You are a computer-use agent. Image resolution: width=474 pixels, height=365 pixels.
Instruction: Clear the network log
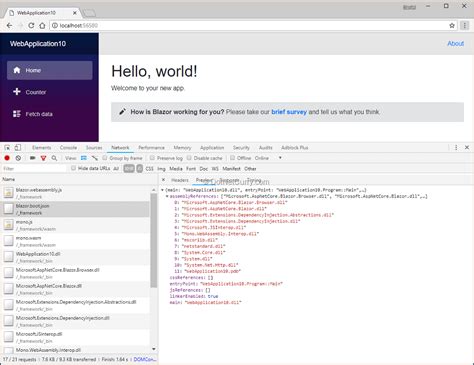click(18, 158)
